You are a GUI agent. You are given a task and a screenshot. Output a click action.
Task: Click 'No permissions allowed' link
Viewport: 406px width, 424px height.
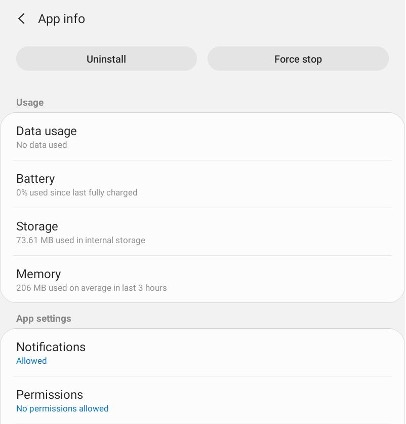(62, 408)
